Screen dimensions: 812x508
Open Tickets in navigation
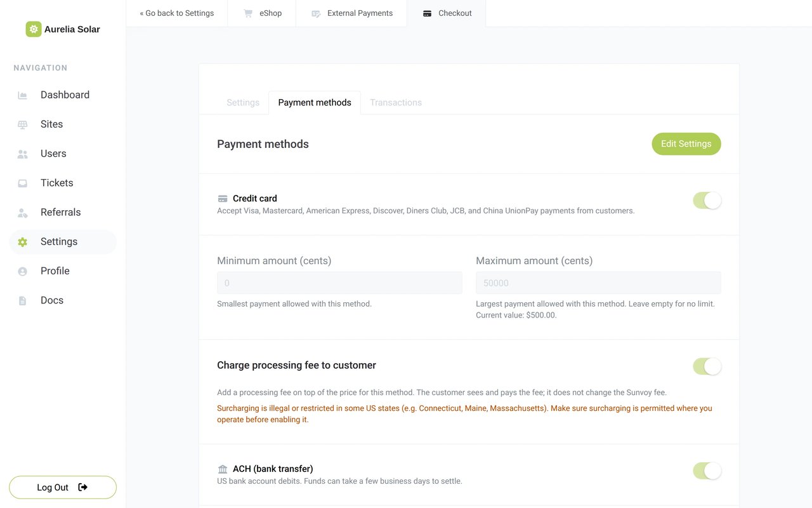[x=63, y=183]
